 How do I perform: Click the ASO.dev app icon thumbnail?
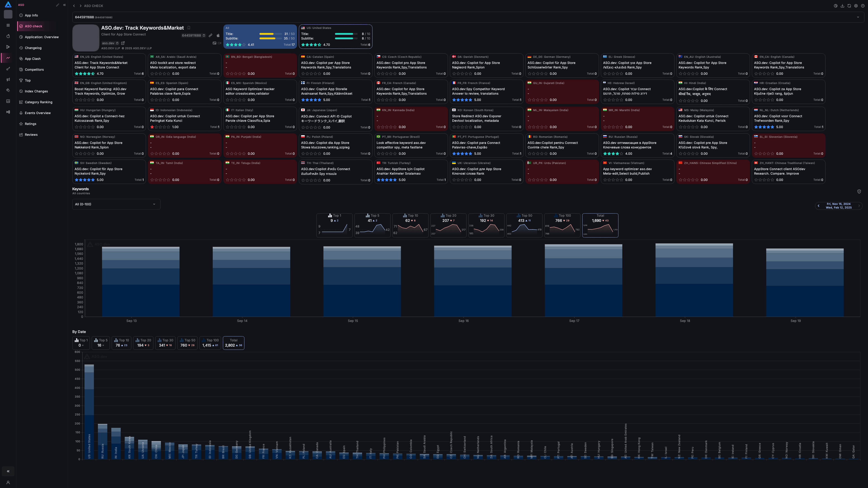86,38
